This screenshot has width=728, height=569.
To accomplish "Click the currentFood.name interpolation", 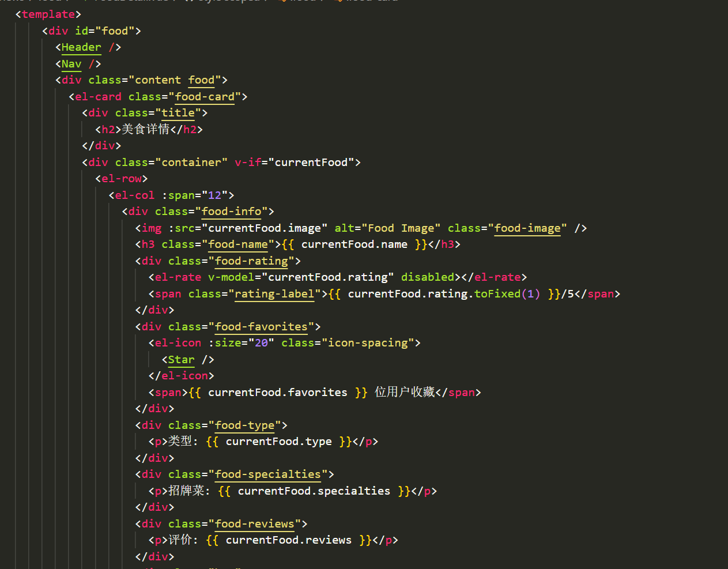I will click(354, 244).
